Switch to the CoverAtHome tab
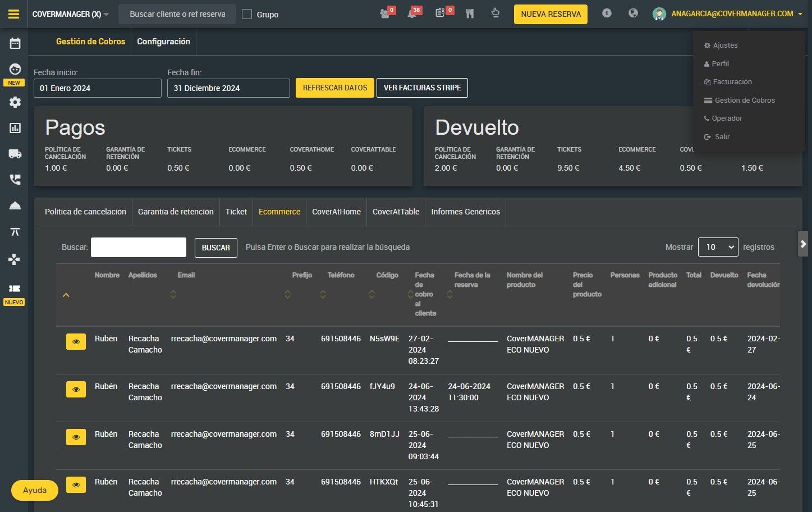This screenshot has width=812, height=512. [336, 212]
